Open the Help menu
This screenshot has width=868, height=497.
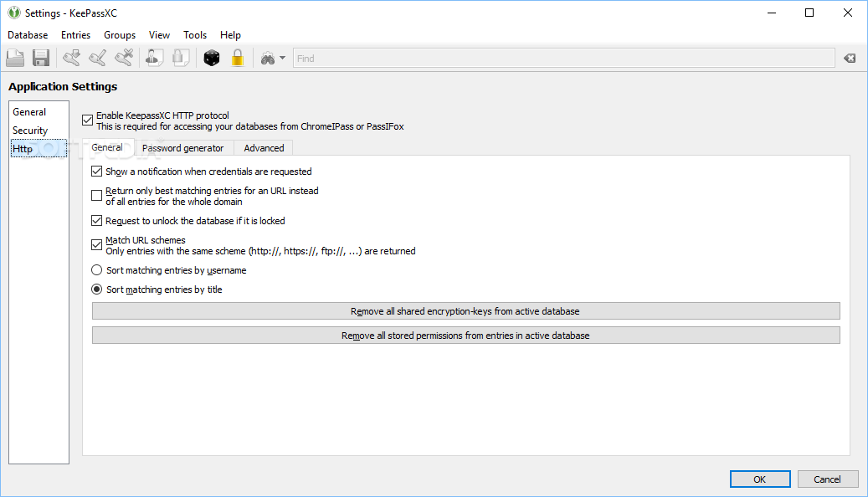click(230, 35)
